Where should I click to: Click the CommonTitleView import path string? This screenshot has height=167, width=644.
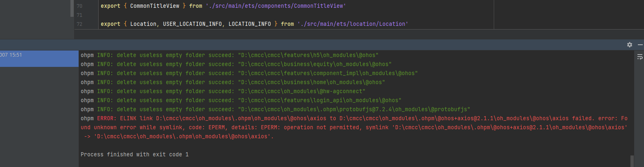(276, 6)
